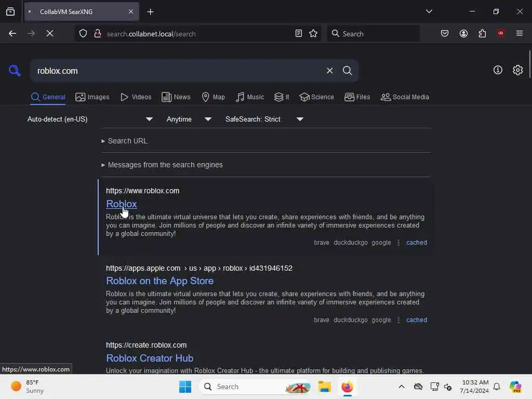Click the taskbar Search box
Viewport: 532px width, 399px height.
(256, 387)
